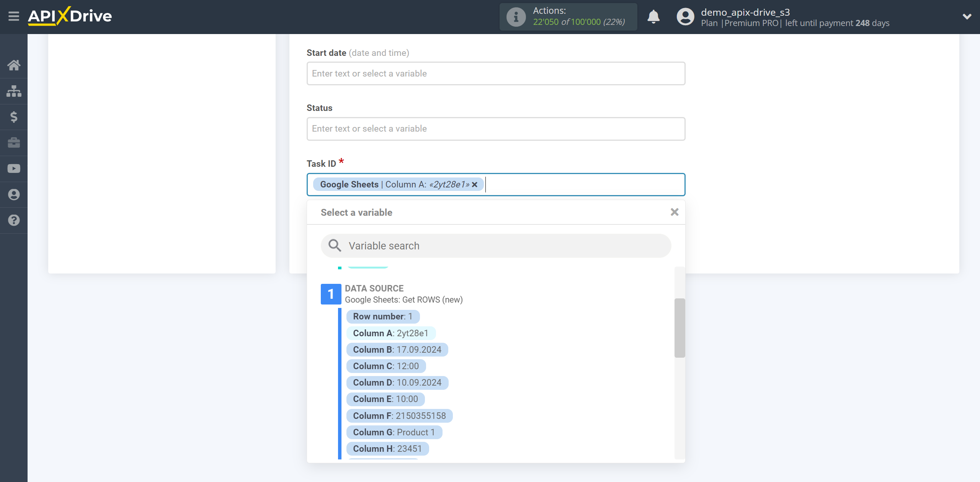Image resolution: width=980 pixels, height=482 pixels.
Task: Click the Variable search field
Action: [x=496, y=246]
